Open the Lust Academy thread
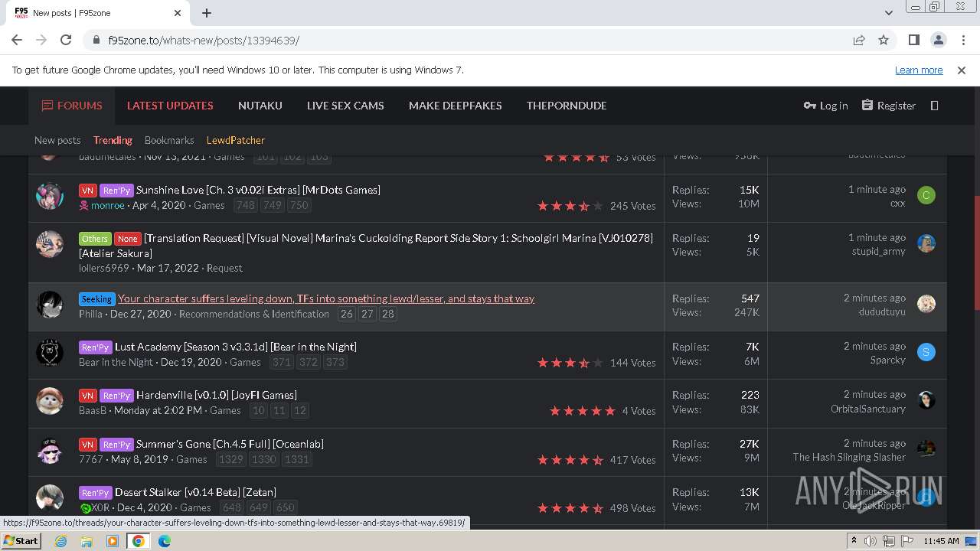This screenshot has height=551, width=980. 236,347
